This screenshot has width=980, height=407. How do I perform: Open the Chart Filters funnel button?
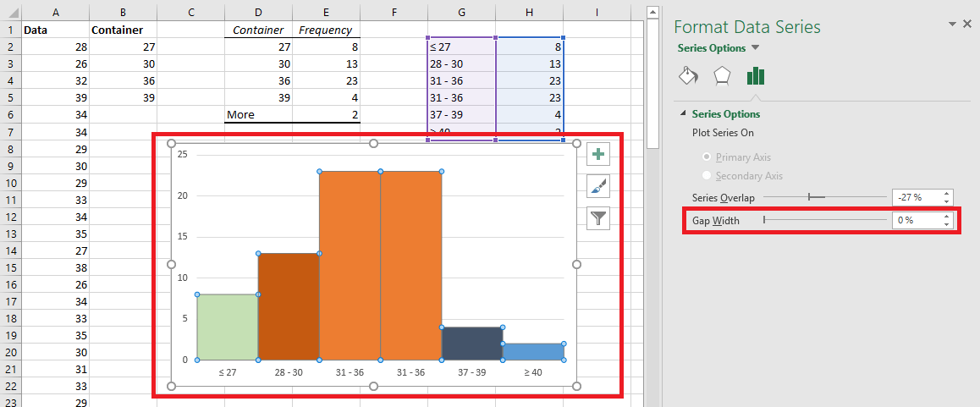pos(598,217)
